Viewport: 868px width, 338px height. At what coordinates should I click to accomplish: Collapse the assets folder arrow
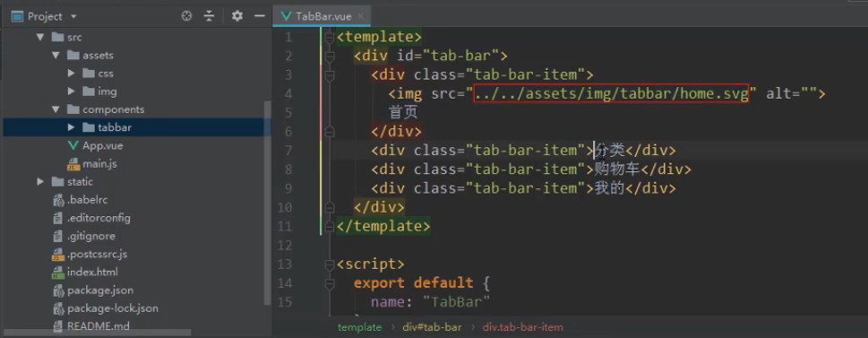point(56,56)
